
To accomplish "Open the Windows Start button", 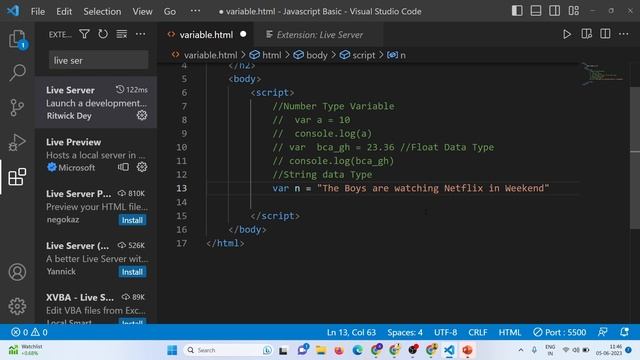I will click(x=172, y=350).
